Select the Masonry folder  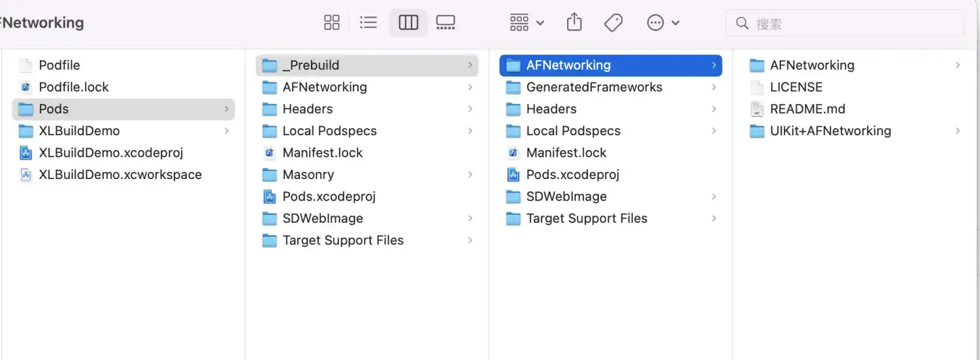[308, 174]
